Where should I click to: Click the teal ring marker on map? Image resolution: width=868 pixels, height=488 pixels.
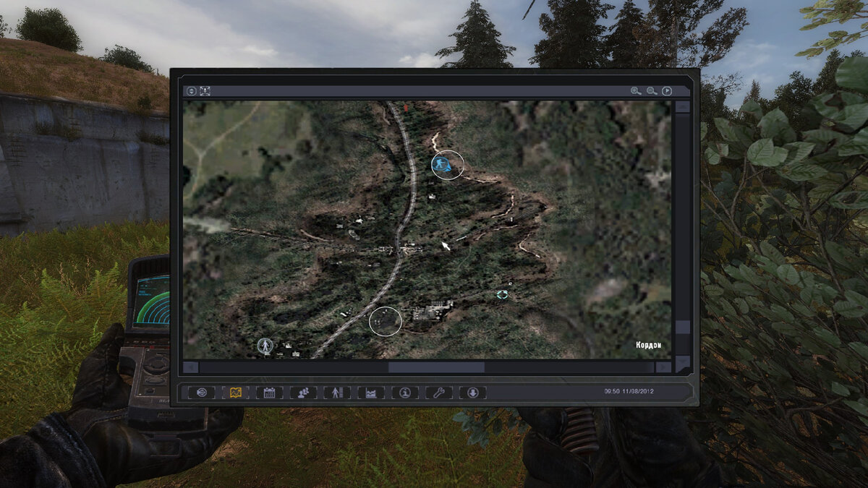(502, 294)
